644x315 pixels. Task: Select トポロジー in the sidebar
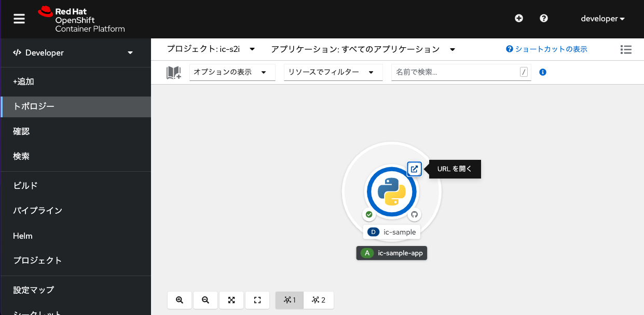75,106
